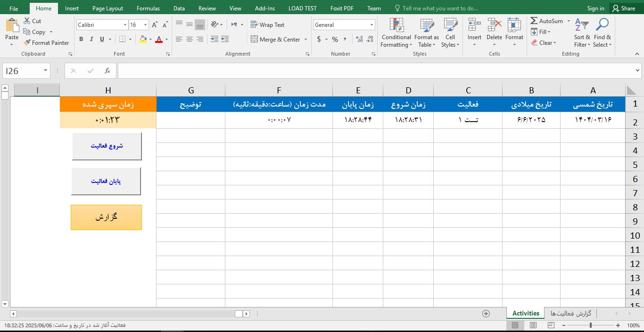This screenshot has width=644, height=332.
Task: Apply comma style number format
Action: [345, 39]
